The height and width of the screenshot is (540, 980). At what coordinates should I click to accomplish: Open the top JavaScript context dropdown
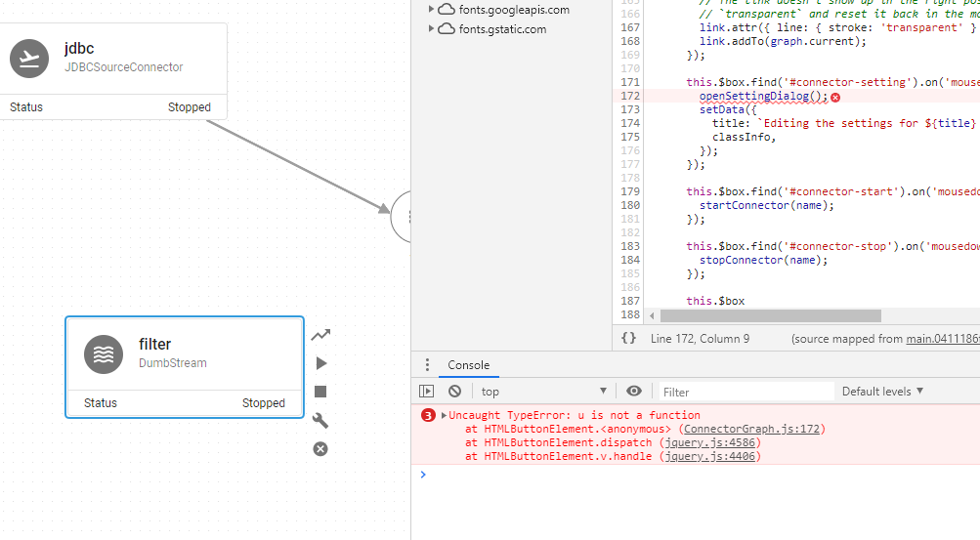point(544,392)
